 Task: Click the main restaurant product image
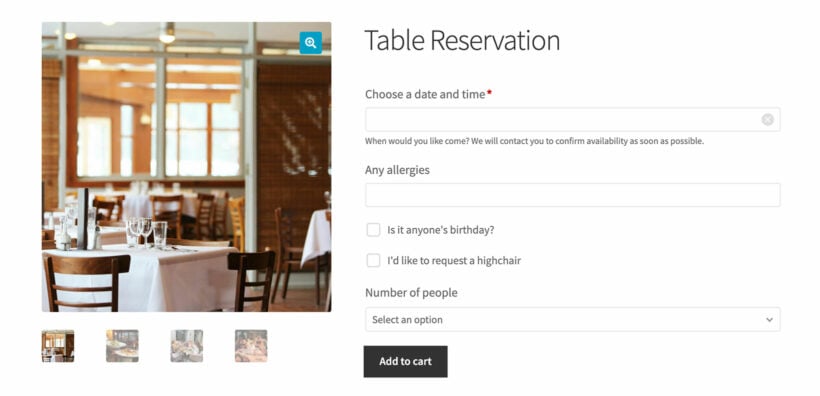[x=187, y=167]
